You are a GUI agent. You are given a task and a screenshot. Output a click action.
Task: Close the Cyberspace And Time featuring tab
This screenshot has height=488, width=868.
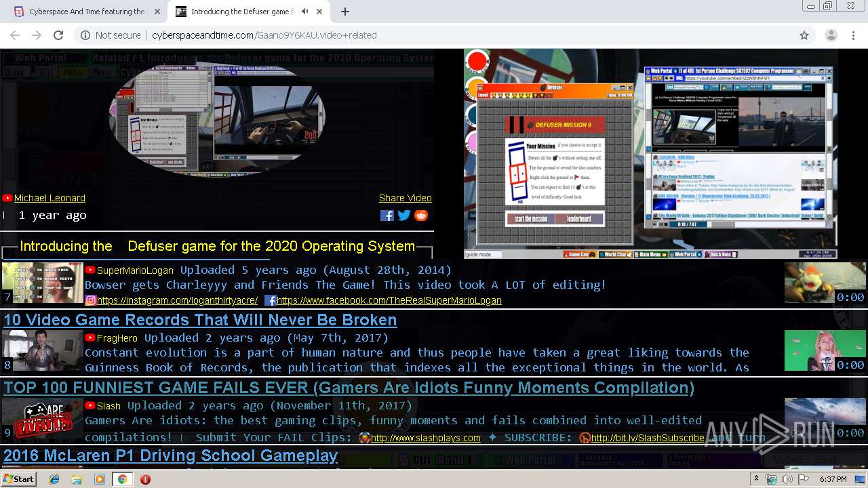pos(157,12)
